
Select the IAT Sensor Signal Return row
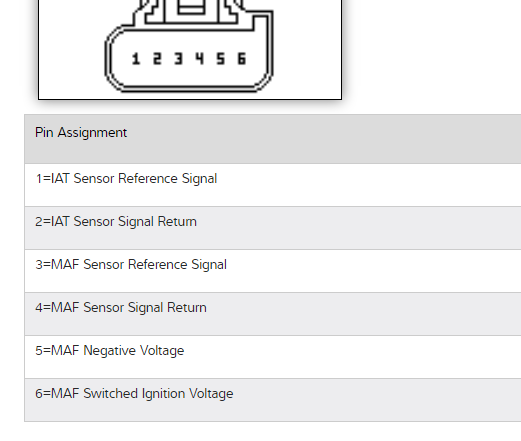click(x=273, y=228)
